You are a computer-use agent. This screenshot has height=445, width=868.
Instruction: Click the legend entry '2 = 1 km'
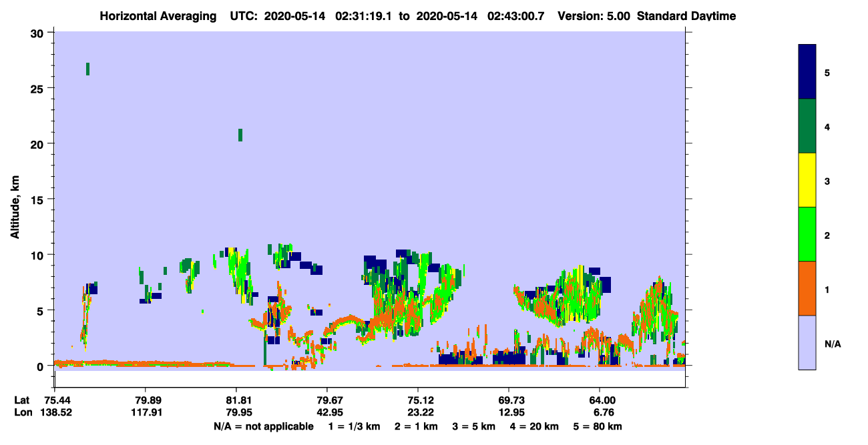(x=416, y=426)
